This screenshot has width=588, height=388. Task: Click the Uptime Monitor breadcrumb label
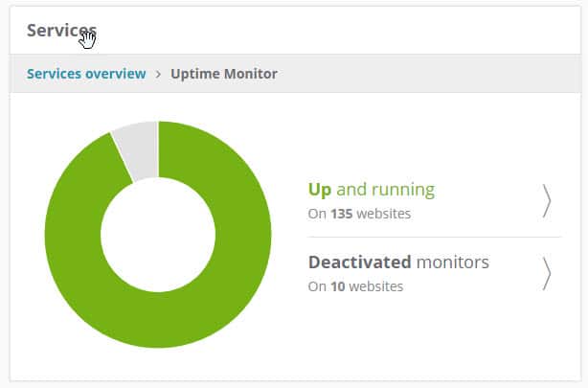(224, 74)
